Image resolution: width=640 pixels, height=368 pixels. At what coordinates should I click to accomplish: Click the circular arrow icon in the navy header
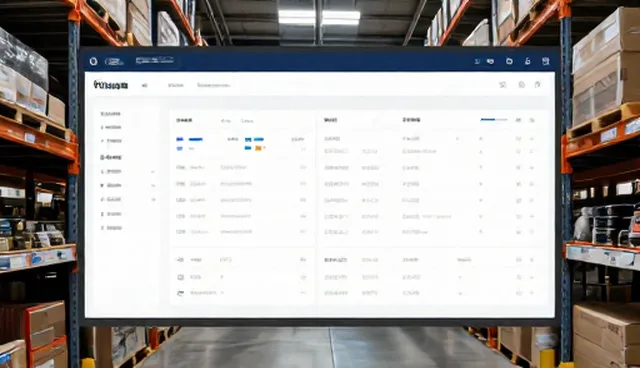coord(509,61)
